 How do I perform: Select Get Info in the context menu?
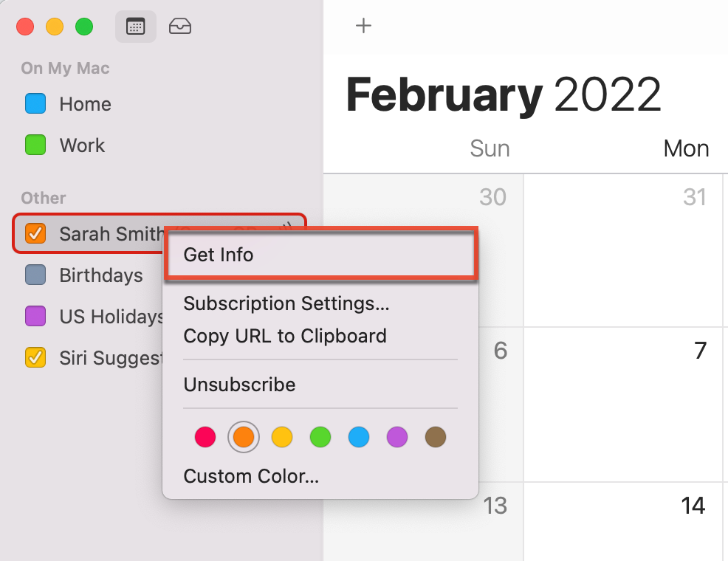click(x=218, y=255)
